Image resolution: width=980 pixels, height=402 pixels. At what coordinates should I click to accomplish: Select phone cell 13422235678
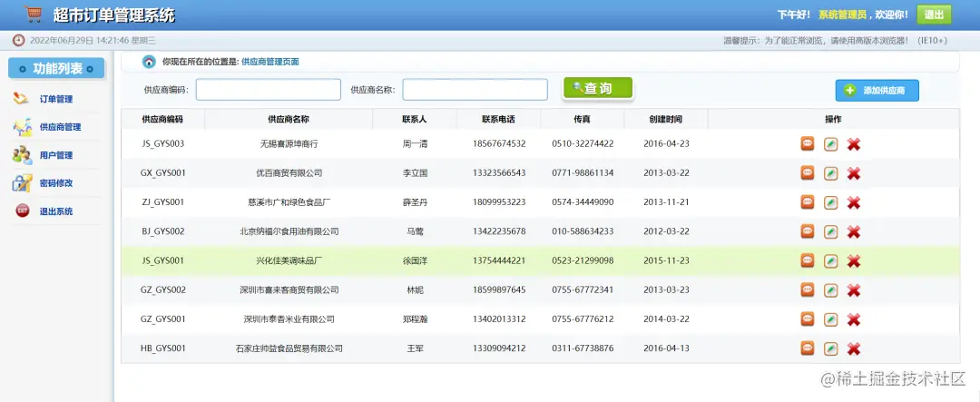click(x=499, y=231)
